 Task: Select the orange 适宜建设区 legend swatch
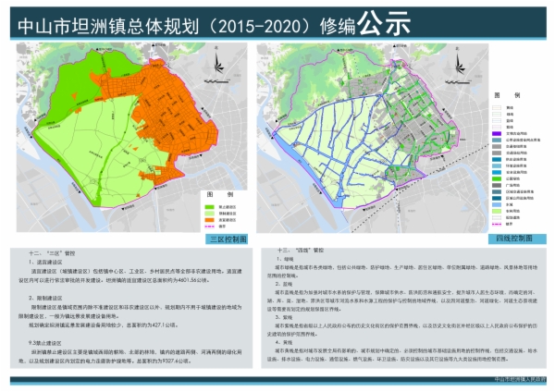click(x=210, y=220)
